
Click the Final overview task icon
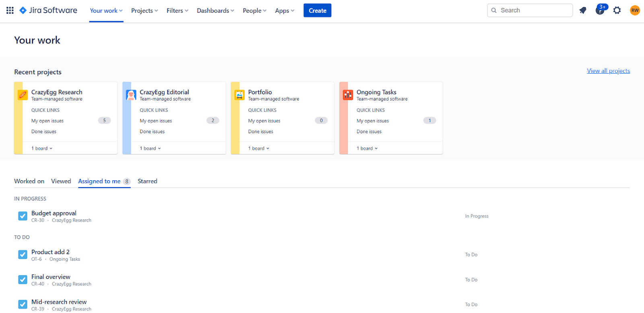tap(23, 280)
